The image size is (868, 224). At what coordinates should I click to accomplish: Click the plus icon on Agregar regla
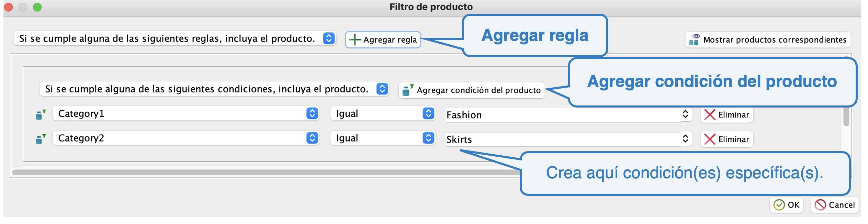click(354, 40)
